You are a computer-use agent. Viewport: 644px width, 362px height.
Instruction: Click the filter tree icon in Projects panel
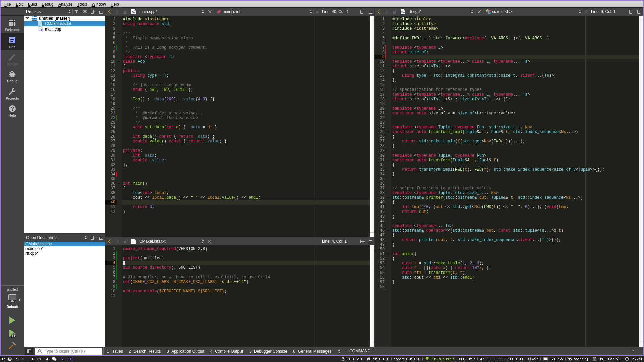pyautogui.click(x=77, y=12)
